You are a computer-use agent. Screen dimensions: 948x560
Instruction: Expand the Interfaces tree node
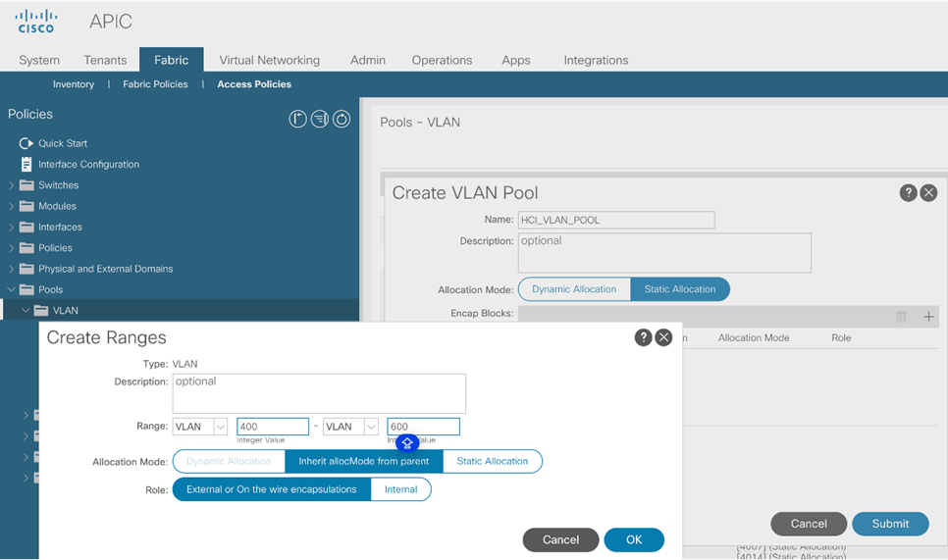pos(11,228)
